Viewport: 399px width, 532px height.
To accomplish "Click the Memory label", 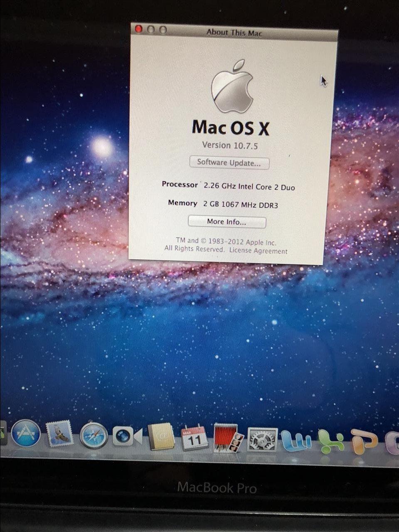I will [182, 203].
